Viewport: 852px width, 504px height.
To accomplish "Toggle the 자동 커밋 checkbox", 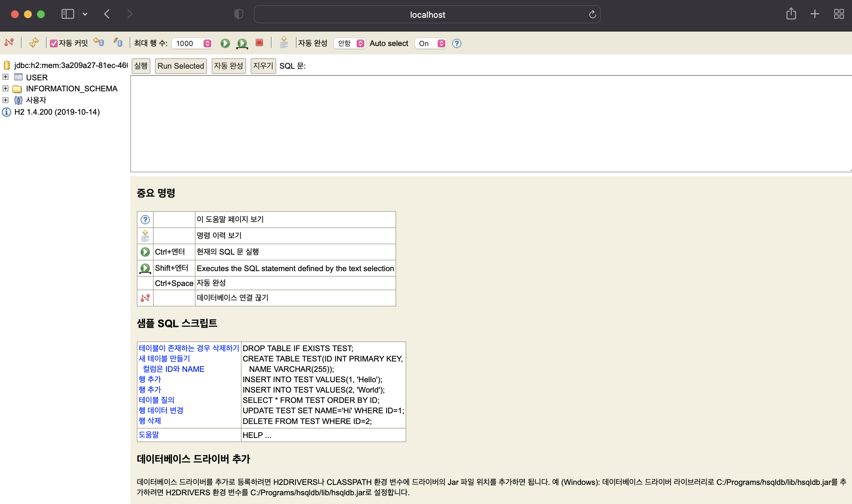I will coord(54,43).
